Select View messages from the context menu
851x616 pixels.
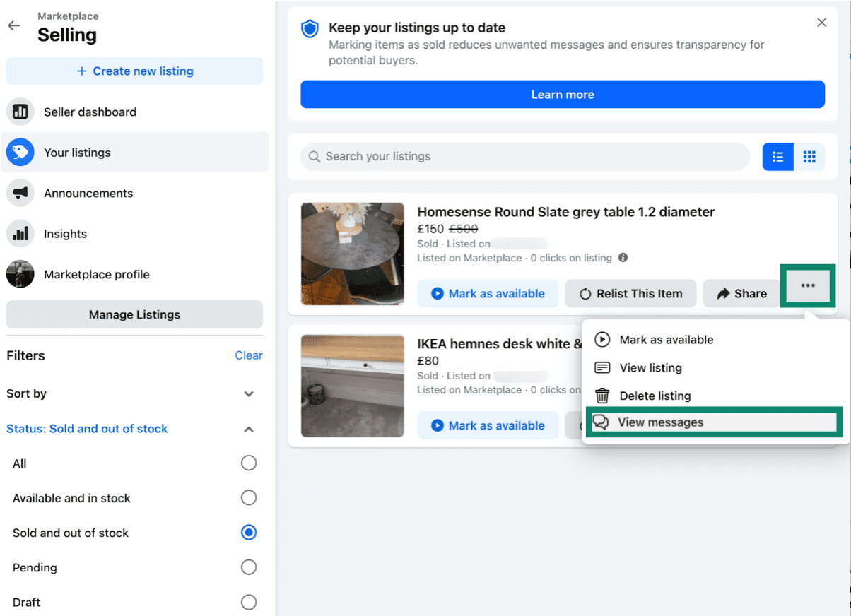(x=661, y=422)
